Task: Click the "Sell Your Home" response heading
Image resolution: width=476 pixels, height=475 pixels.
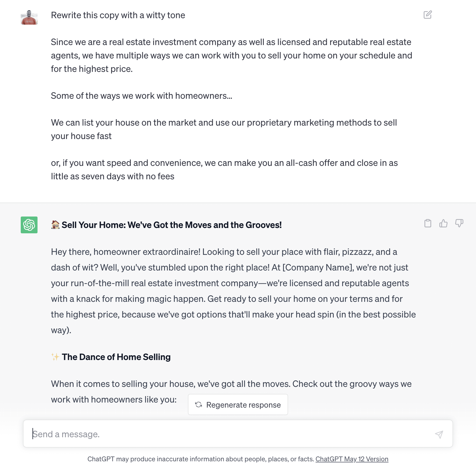Action: tap(171, 225)
